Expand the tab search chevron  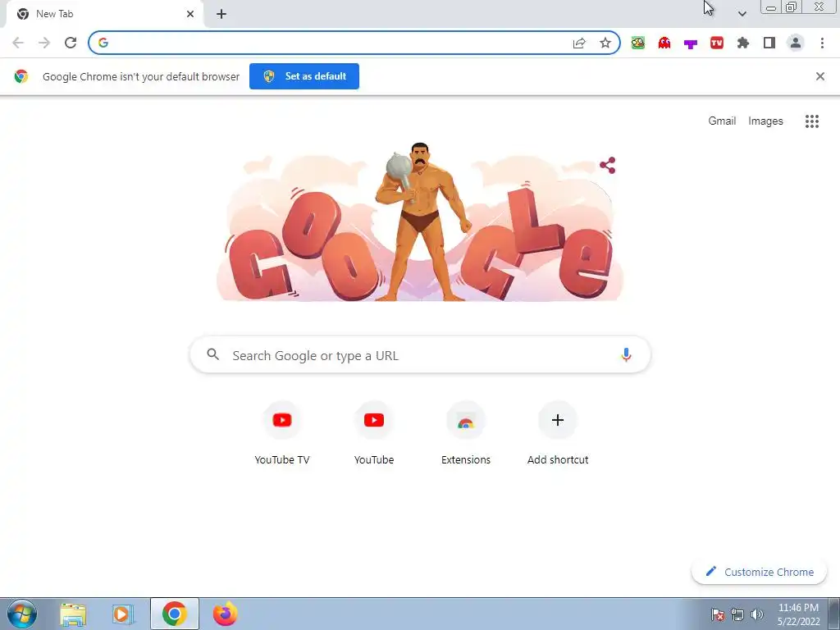tap(742, 14)
